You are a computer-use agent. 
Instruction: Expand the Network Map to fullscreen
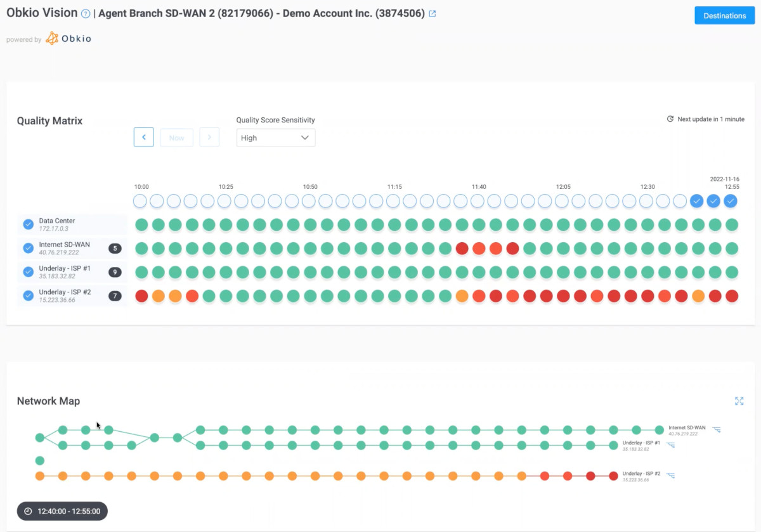[739, 401]
